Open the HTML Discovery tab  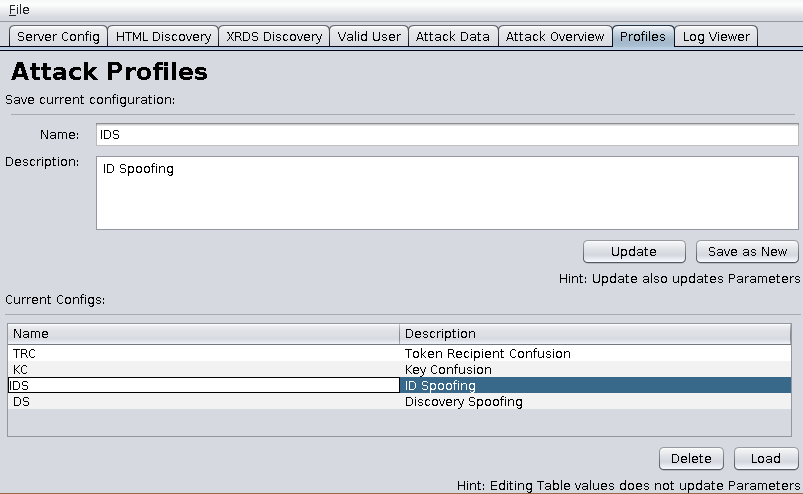(163, 37)
